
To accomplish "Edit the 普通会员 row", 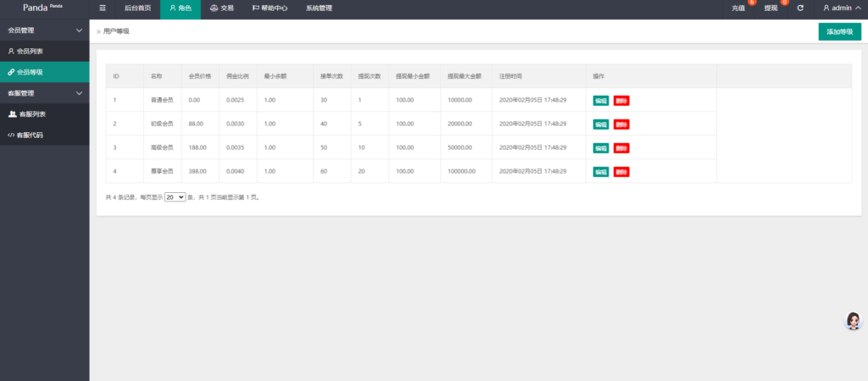I will tap(601, 101).
